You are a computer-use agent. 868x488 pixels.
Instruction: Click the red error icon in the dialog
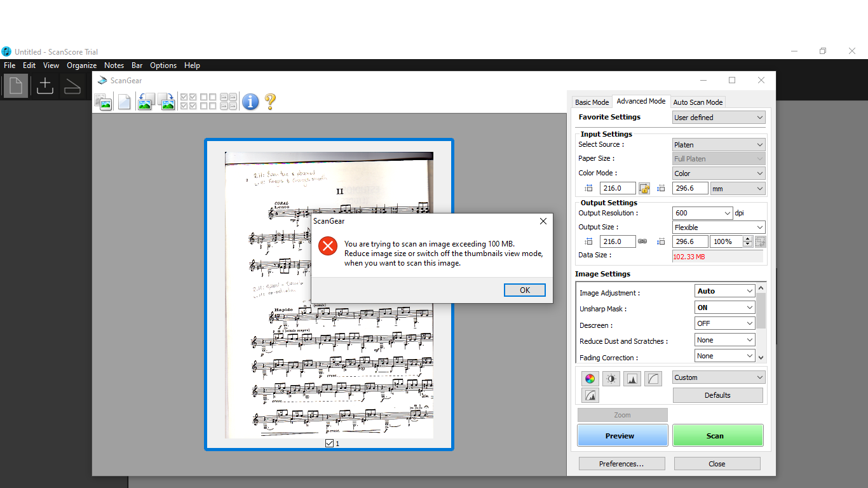click(x=328, y=246)
